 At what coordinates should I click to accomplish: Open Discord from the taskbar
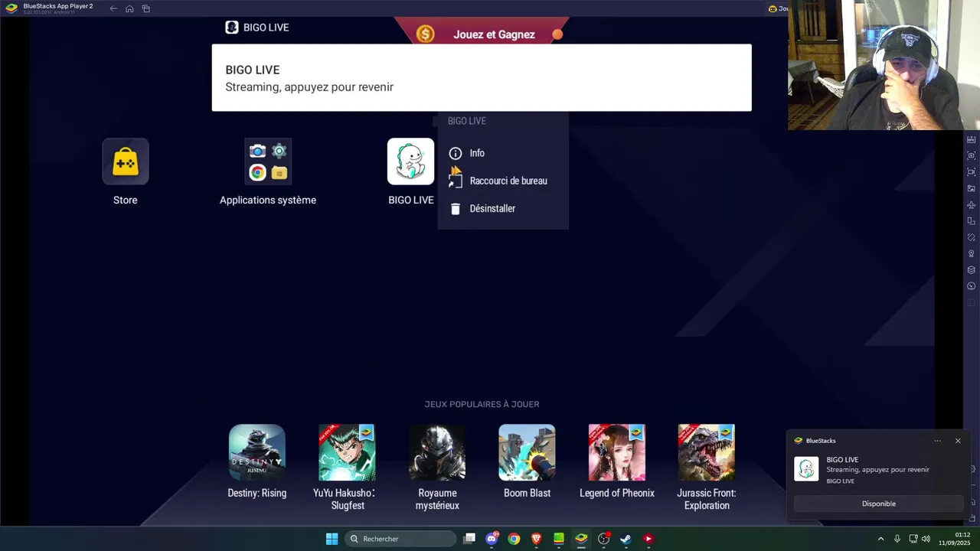click(x=492, y=539)
